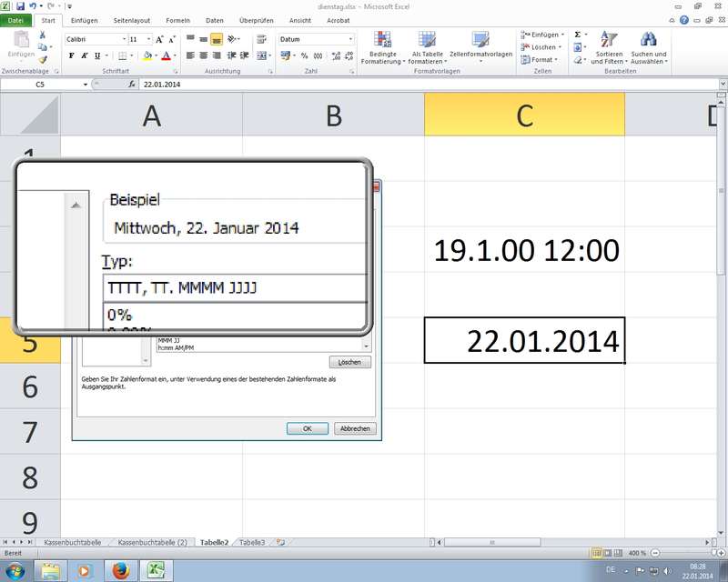Activate the format painter brush
Screen dimensions: 728x582
pyautogui.click(x=43, y=59)
